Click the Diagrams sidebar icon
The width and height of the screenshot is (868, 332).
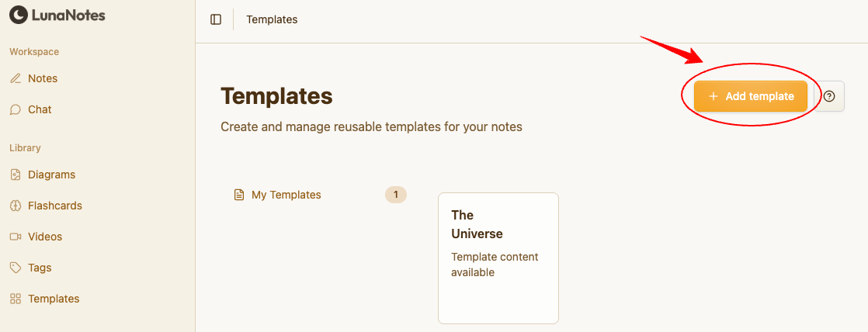(16, 175)
